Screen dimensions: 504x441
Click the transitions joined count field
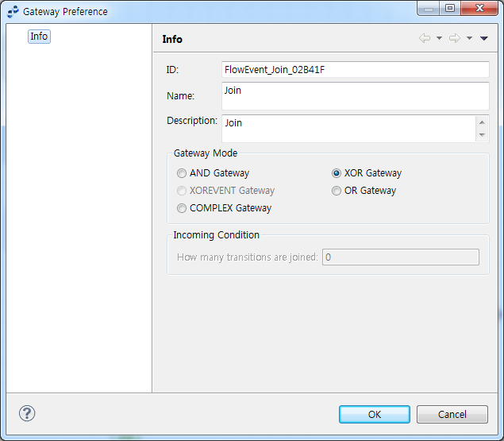click(401, 257)
